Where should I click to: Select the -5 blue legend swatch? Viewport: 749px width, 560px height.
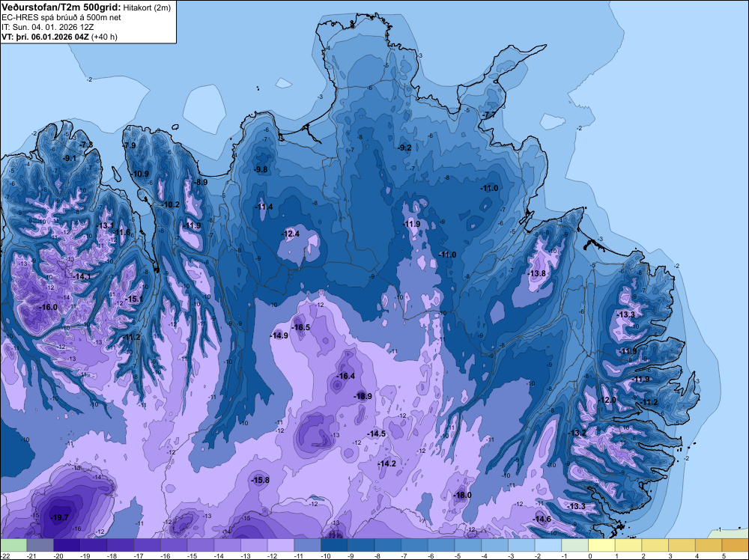tap(467, 545)
